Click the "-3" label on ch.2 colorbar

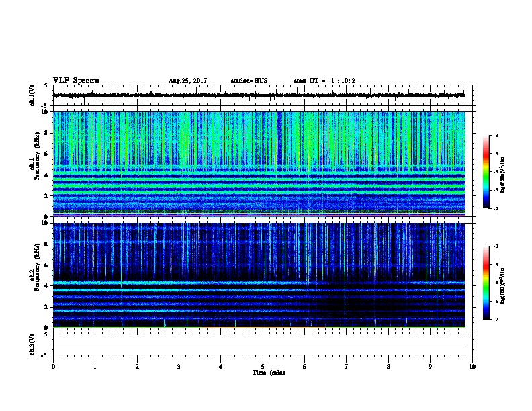tap(495, 246)
